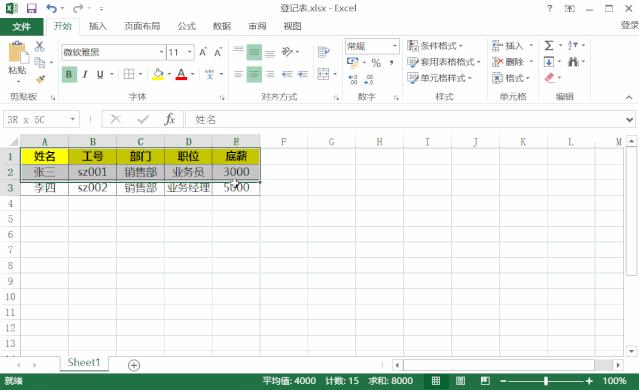Toggle Bold formatting

click(69, 75)
